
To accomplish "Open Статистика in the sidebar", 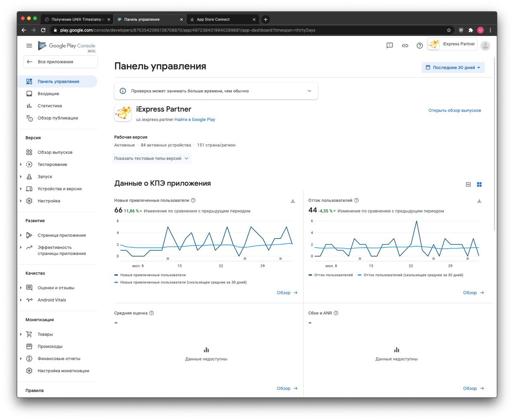I will click(57, 106).
